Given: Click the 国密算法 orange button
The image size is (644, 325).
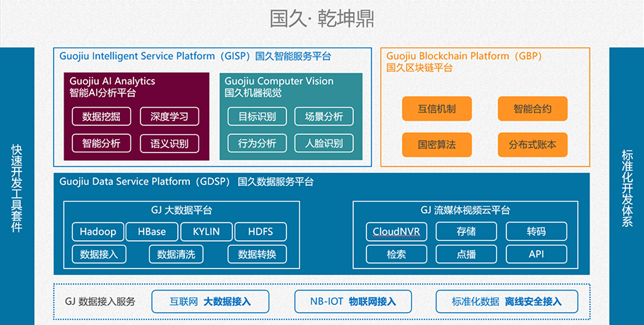Looking at the screenshot, I should coord(436,145).
